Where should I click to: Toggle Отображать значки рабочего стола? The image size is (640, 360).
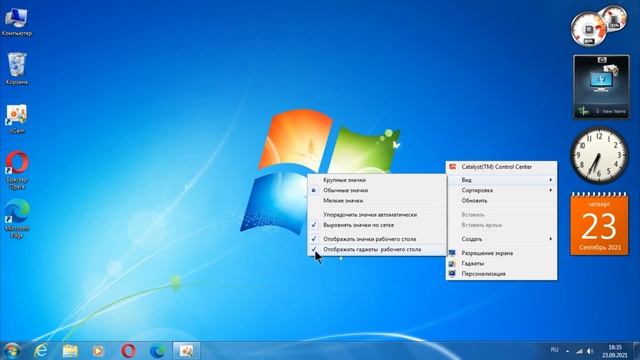pos(377,239)
